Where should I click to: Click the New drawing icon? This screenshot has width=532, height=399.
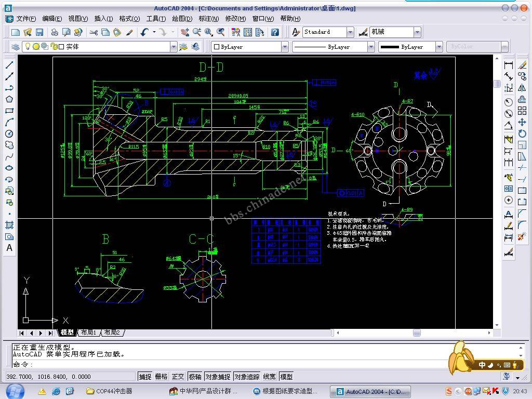16,32
